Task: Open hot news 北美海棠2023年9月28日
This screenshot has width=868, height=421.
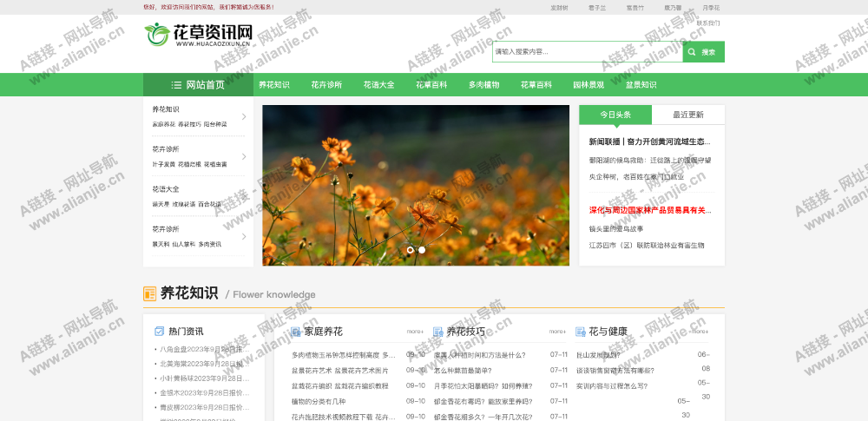Action: pyautogui.click(x=205, y=364)
